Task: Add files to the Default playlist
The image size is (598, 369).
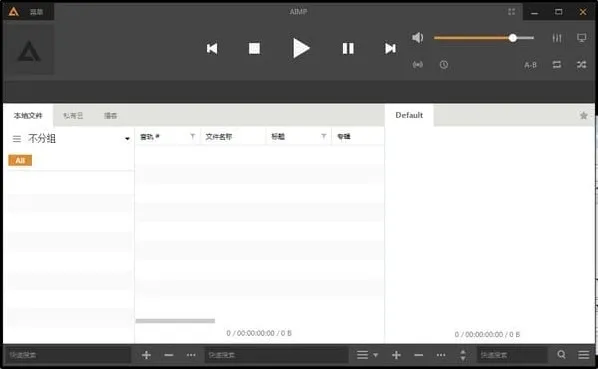Action: 396,355
